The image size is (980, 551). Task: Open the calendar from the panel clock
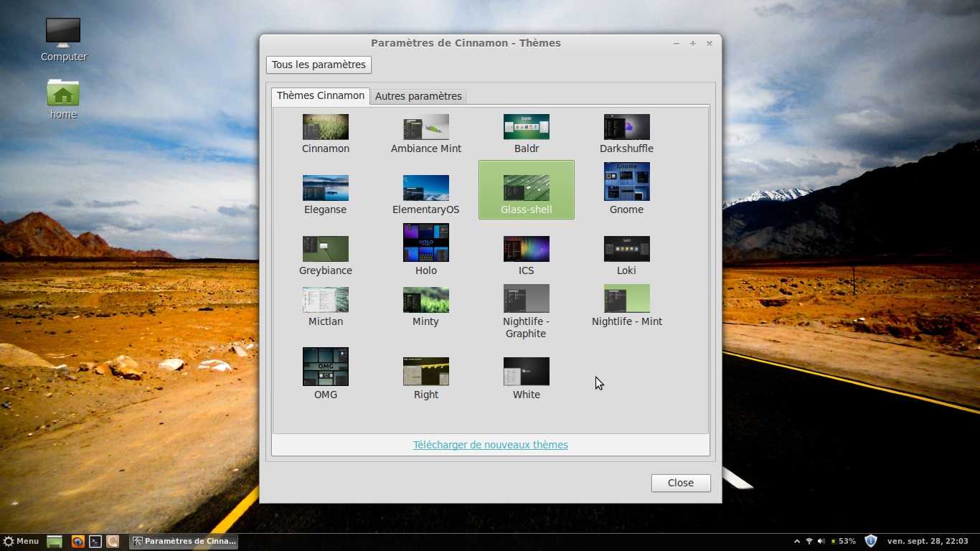click(928, 541)
